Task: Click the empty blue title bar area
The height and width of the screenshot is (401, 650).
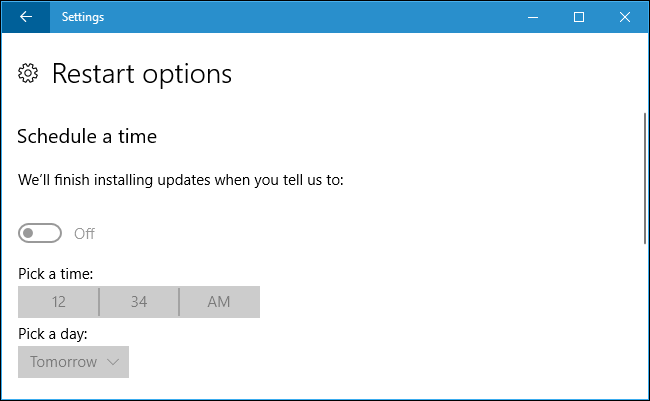Action: click(x=300, y=17)
